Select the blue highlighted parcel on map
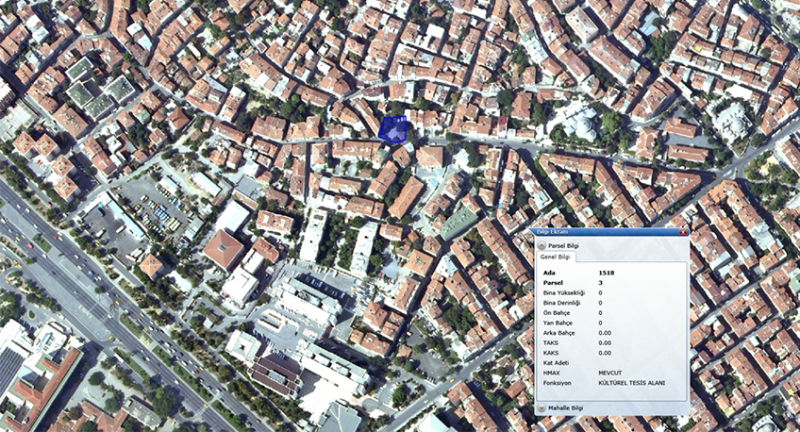The width and height of the screenshot is (800, 432). tap(394, 131)
